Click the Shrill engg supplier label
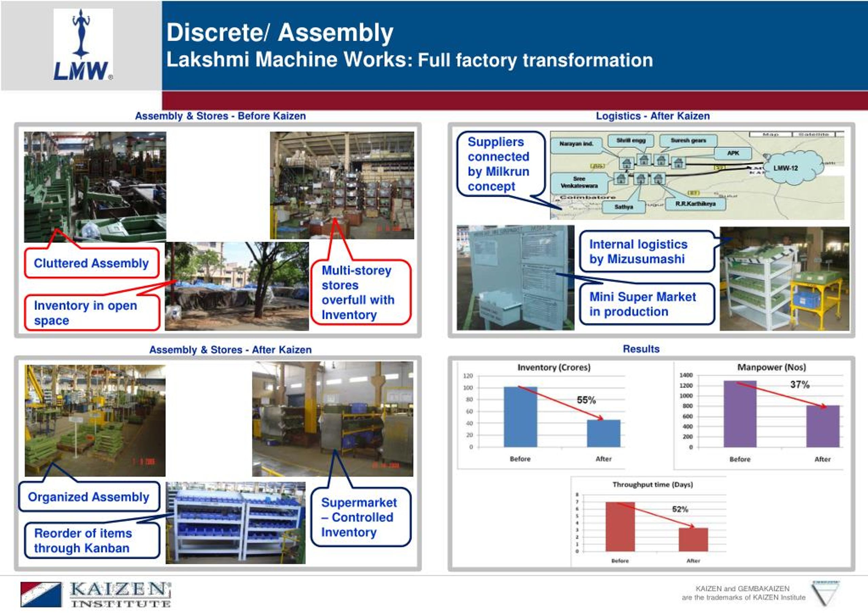This screenshot has height=613, width=868. [631, 141]
